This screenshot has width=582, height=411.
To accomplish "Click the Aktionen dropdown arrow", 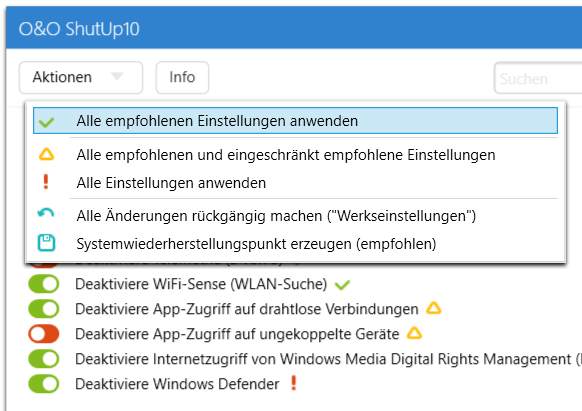I will point(117,76).
